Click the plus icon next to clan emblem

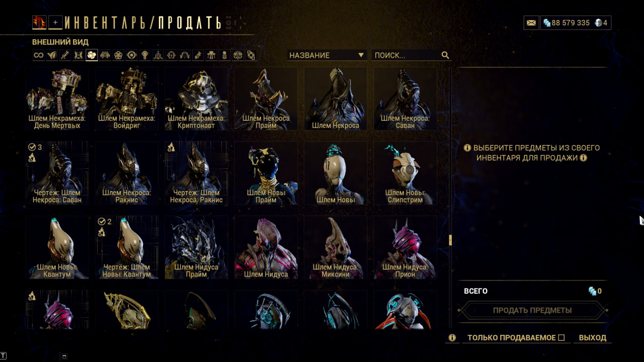[55, 22]
